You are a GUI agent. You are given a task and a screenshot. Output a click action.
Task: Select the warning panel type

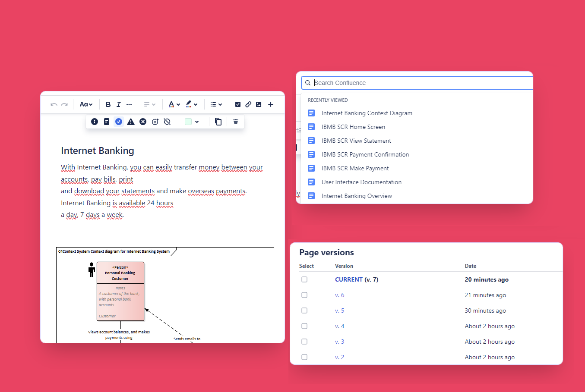point(131,122)
